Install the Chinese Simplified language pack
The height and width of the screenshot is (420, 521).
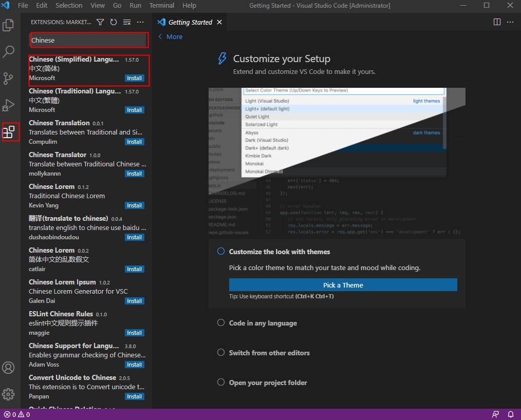tap(134, 78)
